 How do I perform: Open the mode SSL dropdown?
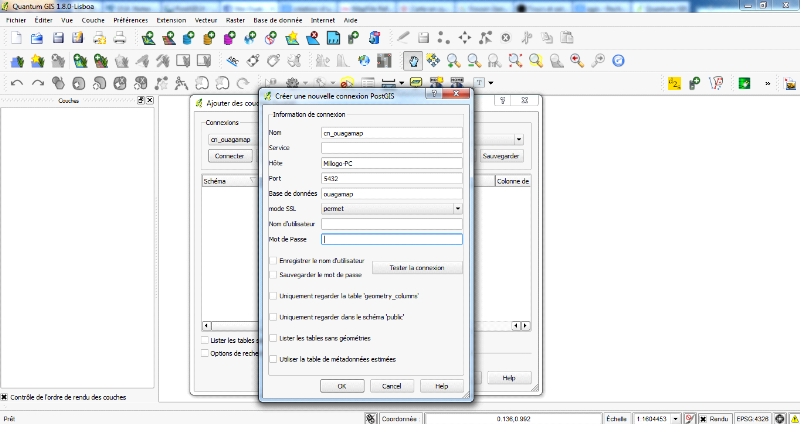point(457,208)
